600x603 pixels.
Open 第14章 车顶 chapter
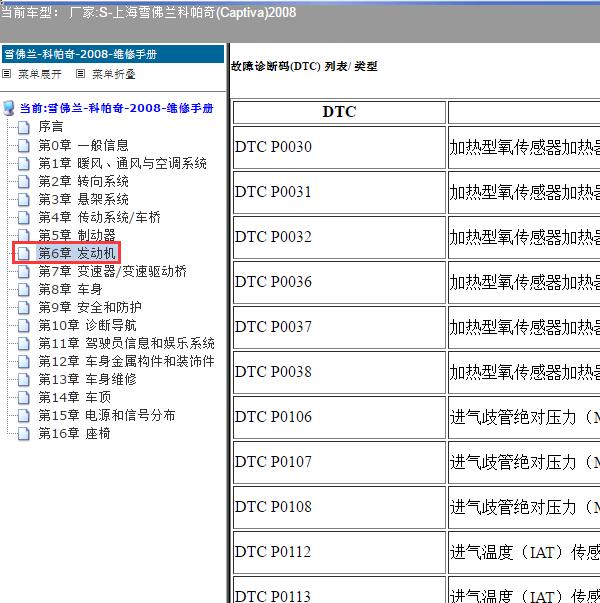click(x=75, y=397)
